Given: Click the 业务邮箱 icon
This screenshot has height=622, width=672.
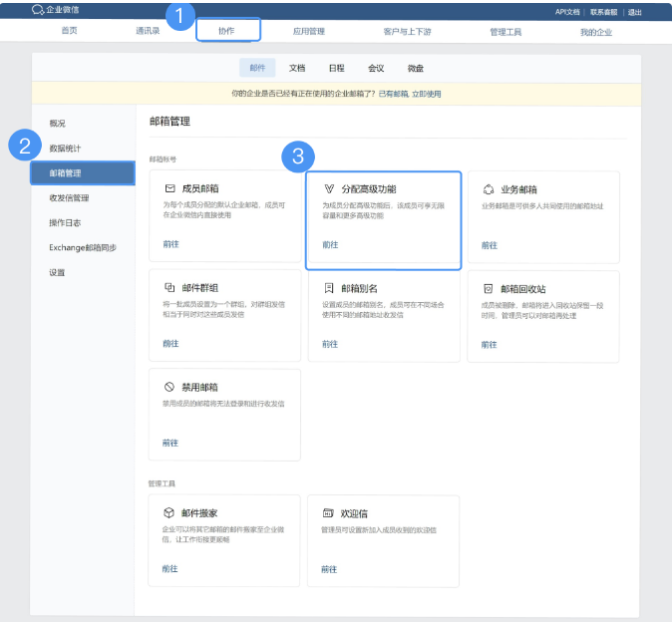Looking at the screenshot, I should [489, 188].
